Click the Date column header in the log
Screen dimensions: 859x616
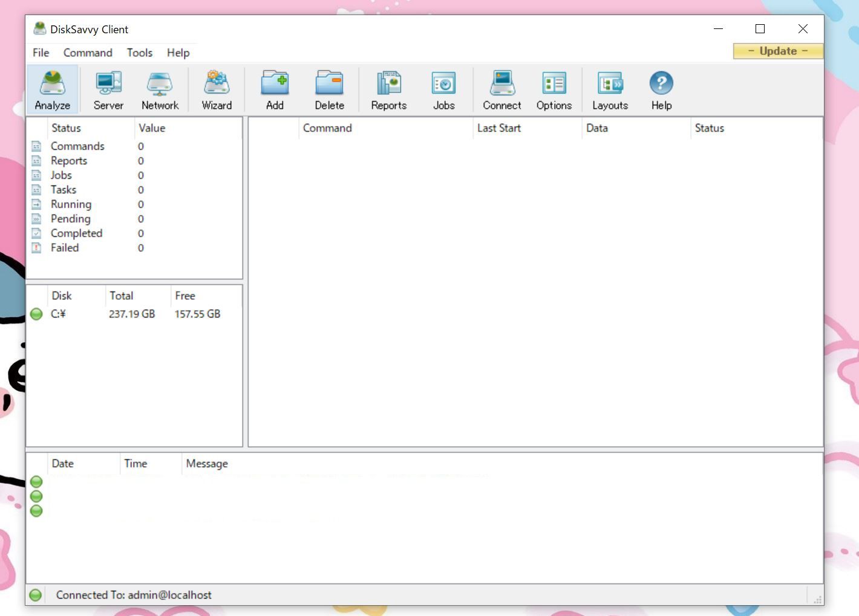pyautogui.click(x=83, y=464)
